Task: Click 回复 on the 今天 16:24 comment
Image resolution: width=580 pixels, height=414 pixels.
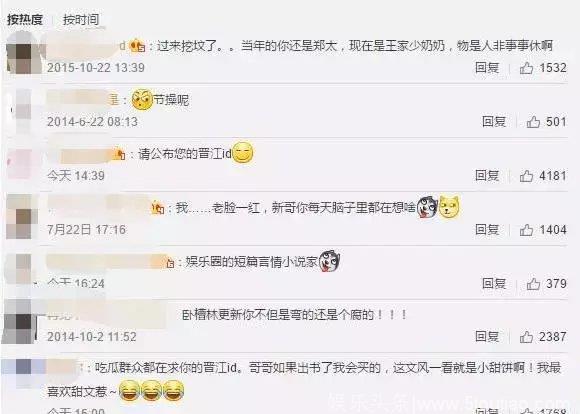Action: click(494, 284)
